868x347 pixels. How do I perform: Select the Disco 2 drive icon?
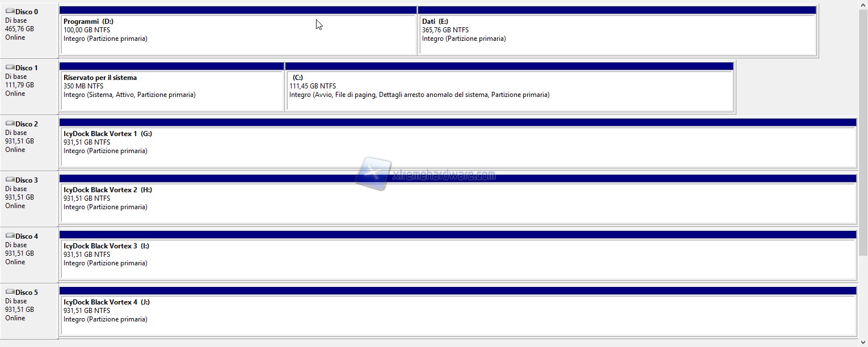[10, 124]
